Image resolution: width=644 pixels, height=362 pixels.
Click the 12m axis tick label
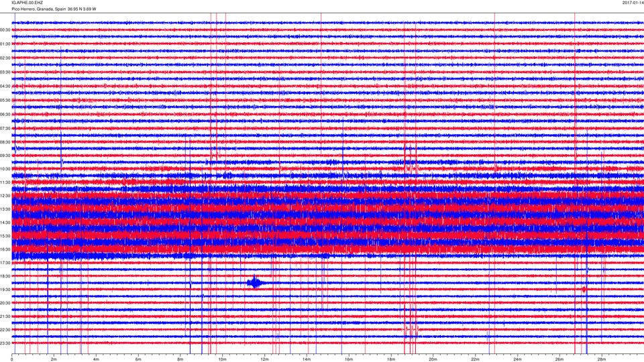click(264, 359)
